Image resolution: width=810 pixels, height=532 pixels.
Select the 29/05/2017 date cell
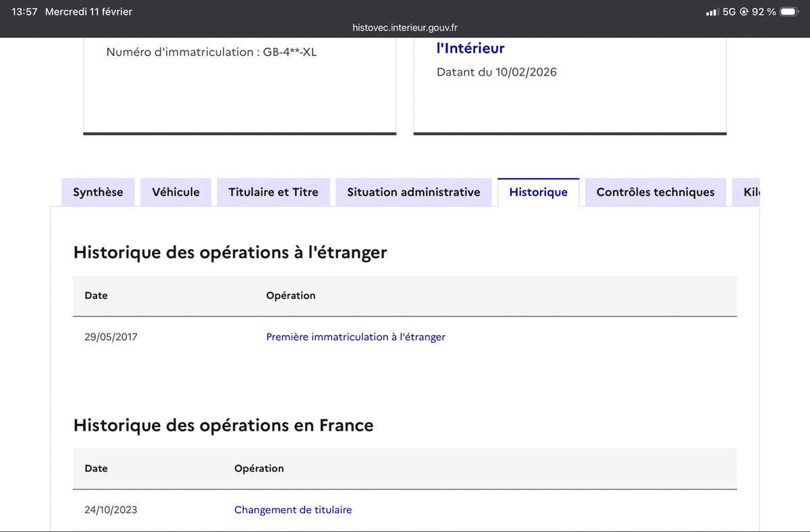pos(111,337)
